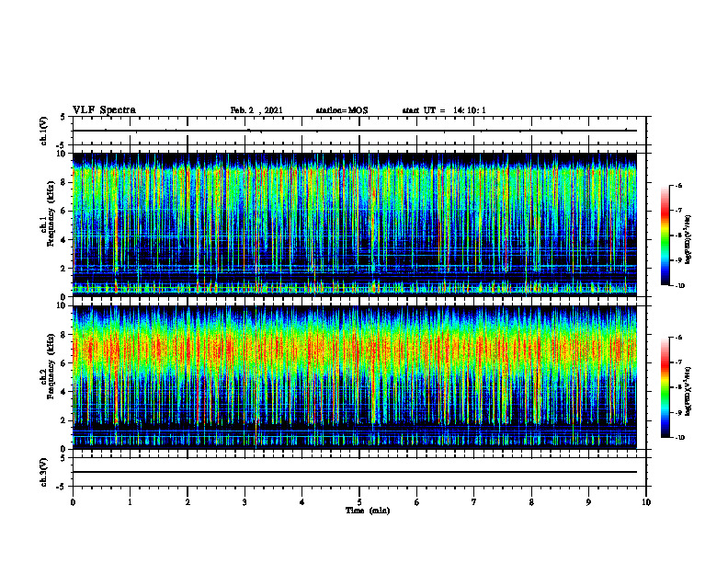Click time axis tick label "0"
The width and height of the screenshot is (728, 563).
pyautogui.click(x=73, y=502)
